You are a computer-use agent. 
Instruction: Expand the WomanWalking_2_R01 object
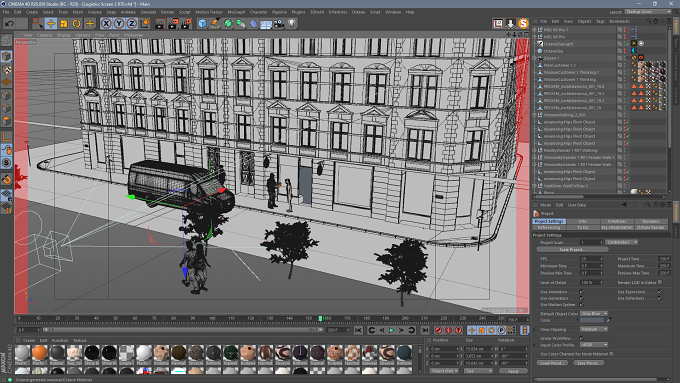click(x=535, y=115)
